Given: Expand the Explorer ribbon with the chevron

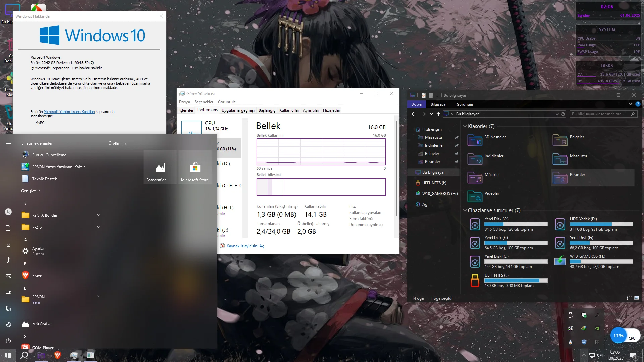Looking at the screenshot, I should tap(630, 104).
